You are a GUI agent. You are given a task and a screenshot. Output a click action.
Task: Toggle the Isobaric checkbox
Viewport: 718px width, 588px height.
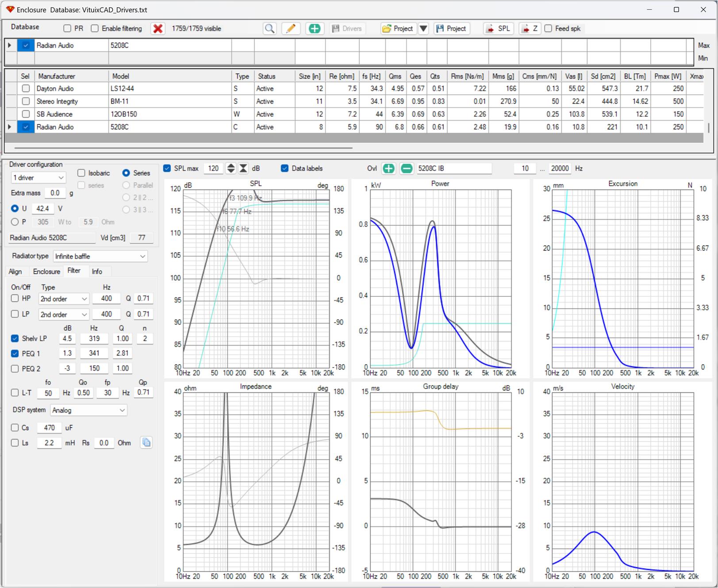pyautogui.click(x=81, y=173)
